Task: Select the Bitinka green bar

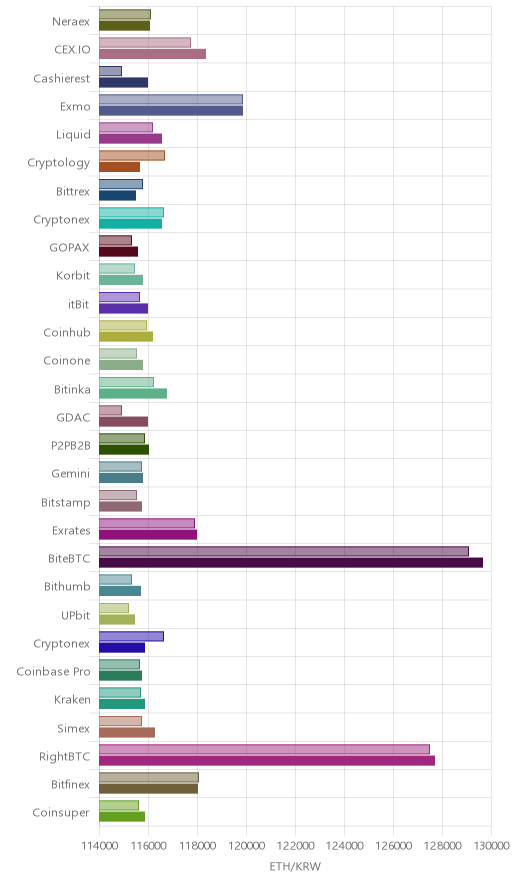Action: point(133,394)
